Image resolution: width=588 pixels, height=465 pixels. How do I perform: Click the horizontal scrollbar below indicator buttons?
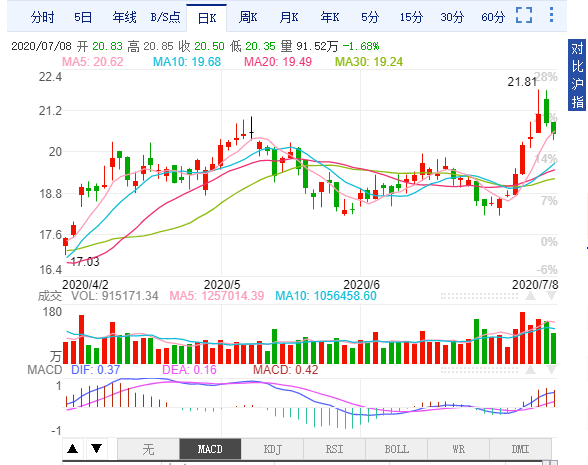point(310,462)
